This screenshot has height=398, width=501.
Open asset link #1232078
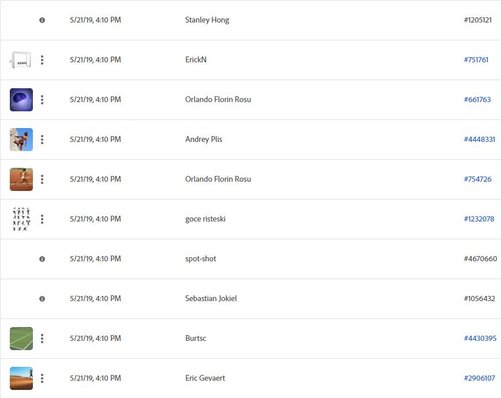tap(479, 219)
